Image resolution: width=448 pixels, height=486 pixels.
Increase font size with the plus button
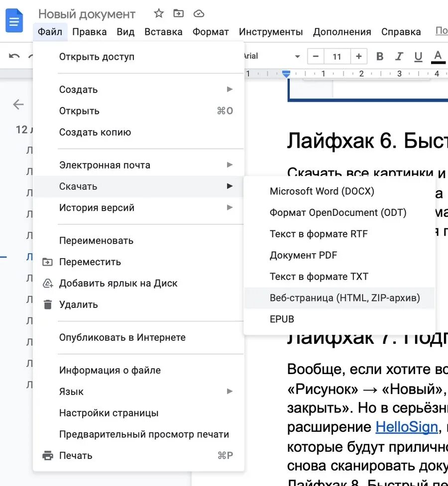point(359,56)
